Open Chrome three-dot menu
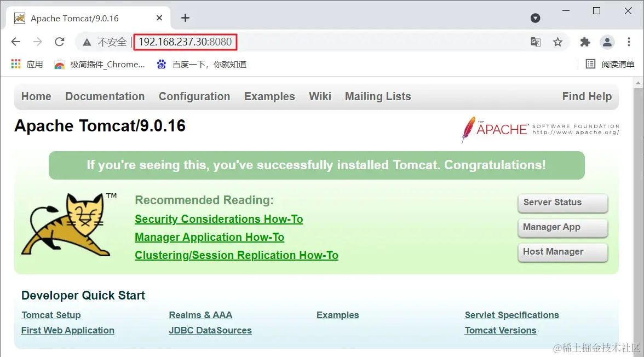 (629, 42)
